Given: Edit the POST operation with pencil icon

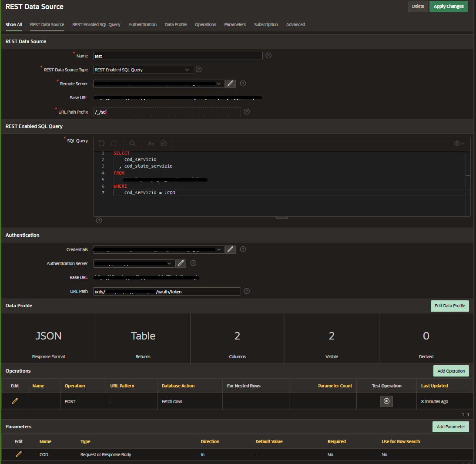Looking at the screenshot, I should pyautogui.click(x=14, y=401).
